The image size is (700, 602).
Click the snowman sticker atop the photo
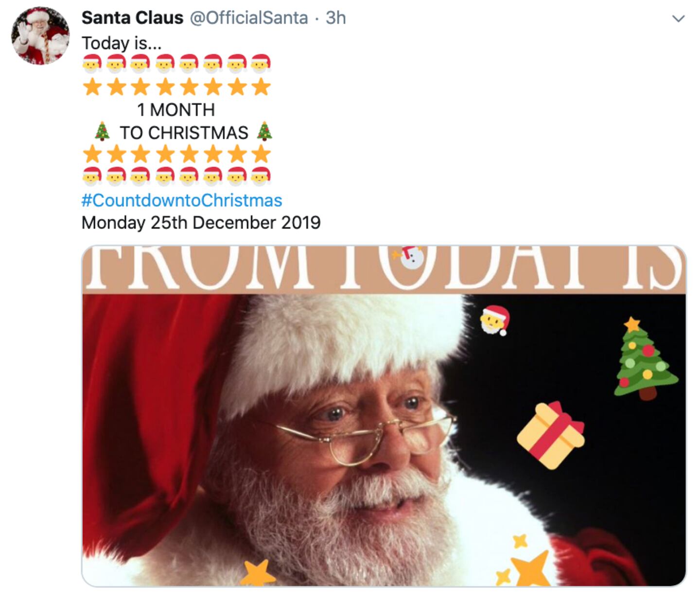(411, 257)
